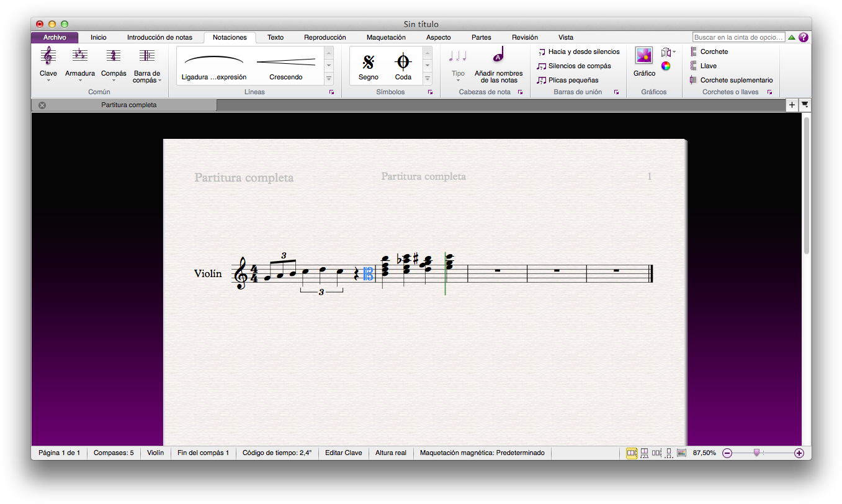Choose the Crescendo hairpin line
842x504 pixels.
(x=286, y=65)
